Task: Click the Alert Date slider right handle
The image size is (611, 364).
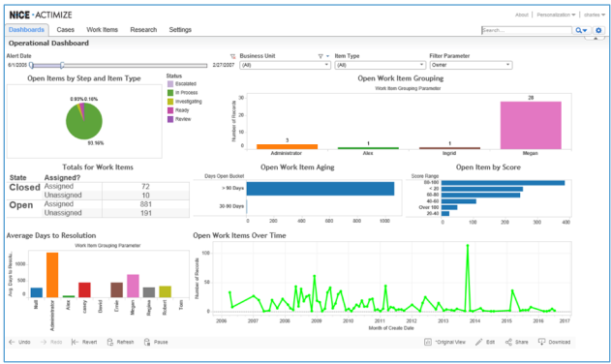Action: point(62,65)
